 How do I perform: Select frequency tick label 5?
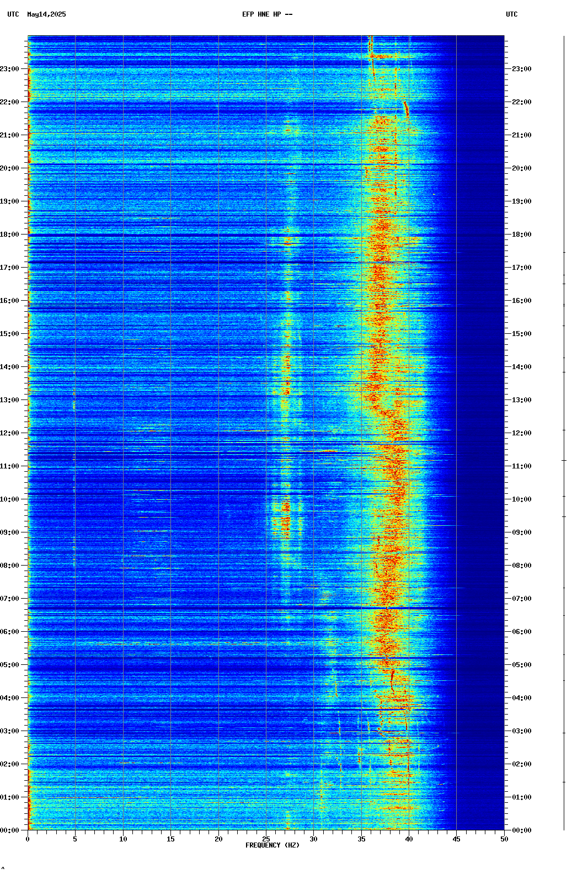pos(75,839)
